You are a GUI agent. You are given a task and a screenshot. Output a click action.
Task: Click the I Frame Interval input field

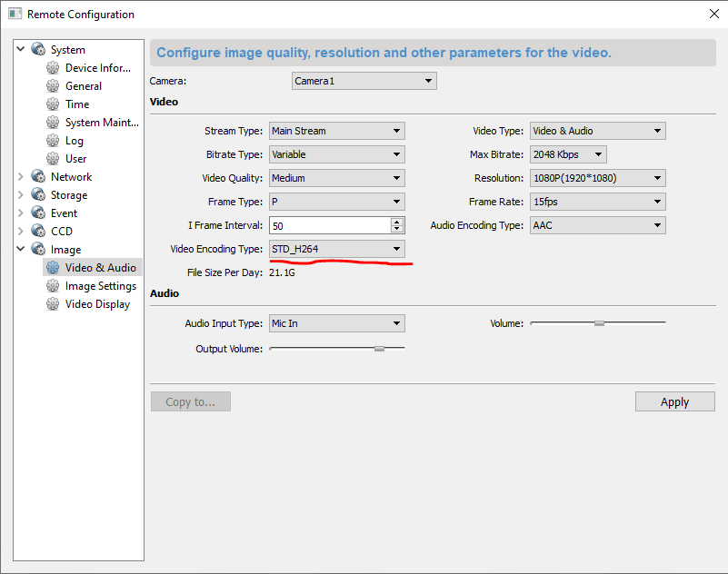(x=327, y=225)
